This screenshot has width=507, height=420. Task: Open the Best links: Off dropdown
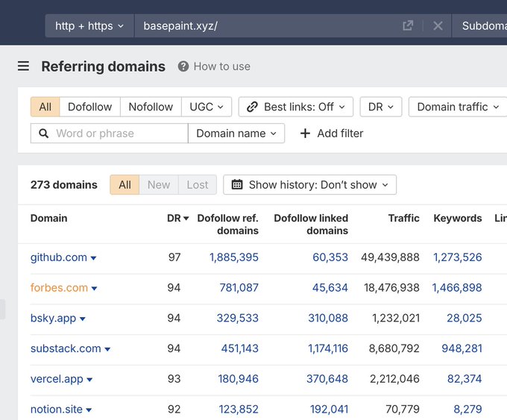click(x=296, y=107)
